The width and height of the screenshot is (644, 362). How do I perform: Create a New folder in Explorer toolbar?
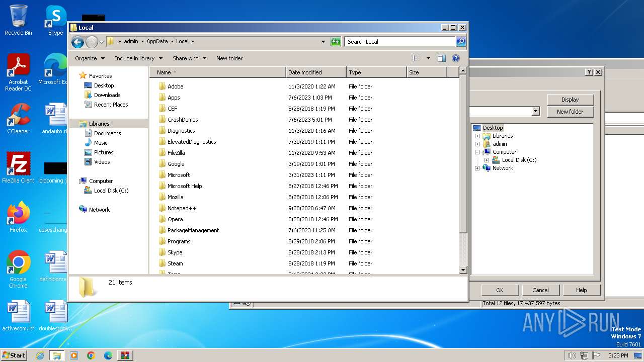click(x=229, y=58)
